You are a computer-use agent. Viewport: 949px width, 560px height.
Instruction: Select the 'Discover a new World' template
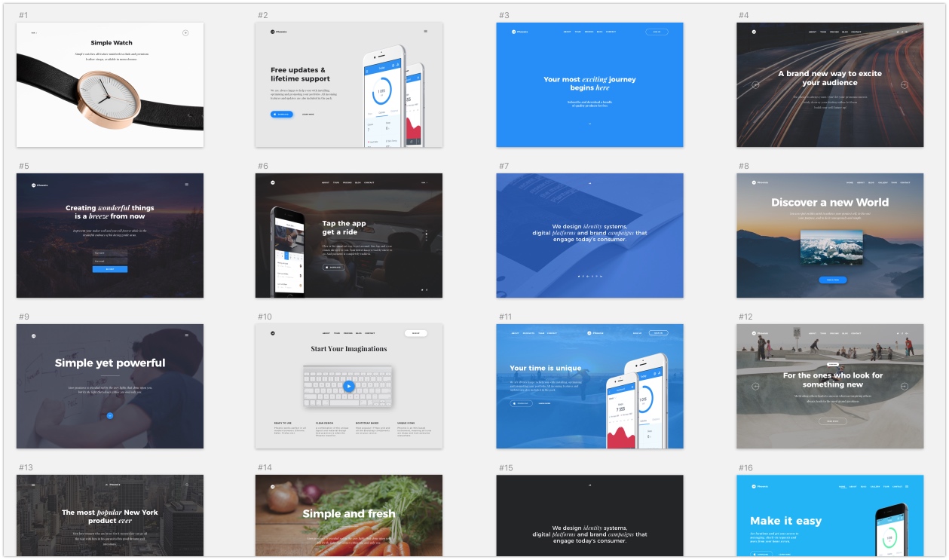coord(830,235)
